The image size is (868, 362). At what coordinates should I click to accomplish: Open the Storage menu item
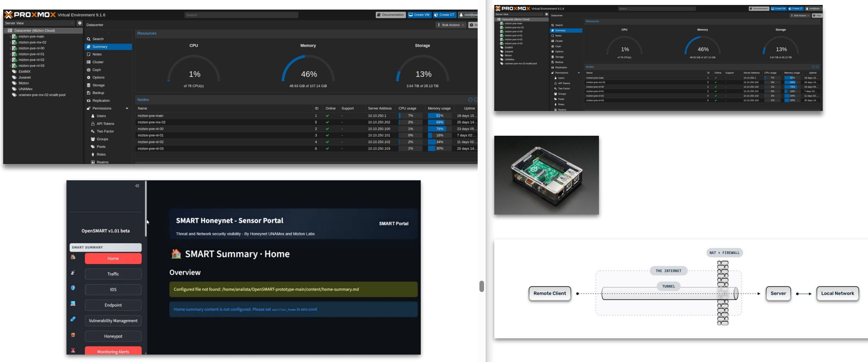pyautogui.click(x=98, y=85)
